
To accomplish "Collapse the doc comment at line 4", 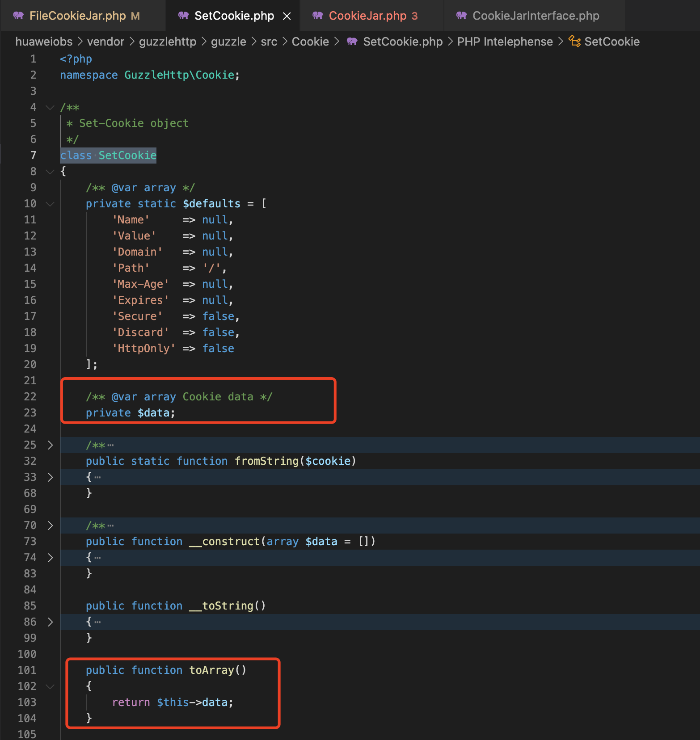I will coord(50,107).
